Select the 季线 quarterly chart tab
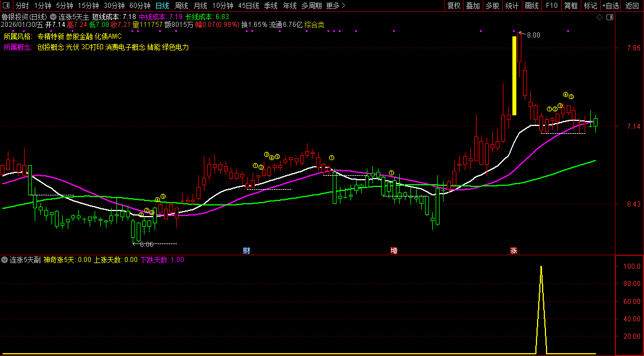This screenshot has height=356, width=644. [270, 6]
